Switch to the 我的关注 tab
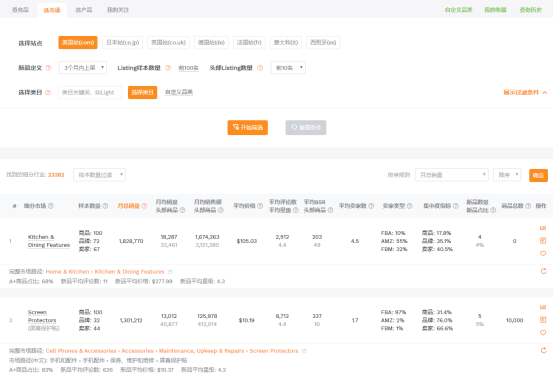This screenshot has height=377, width=553. 118,10
